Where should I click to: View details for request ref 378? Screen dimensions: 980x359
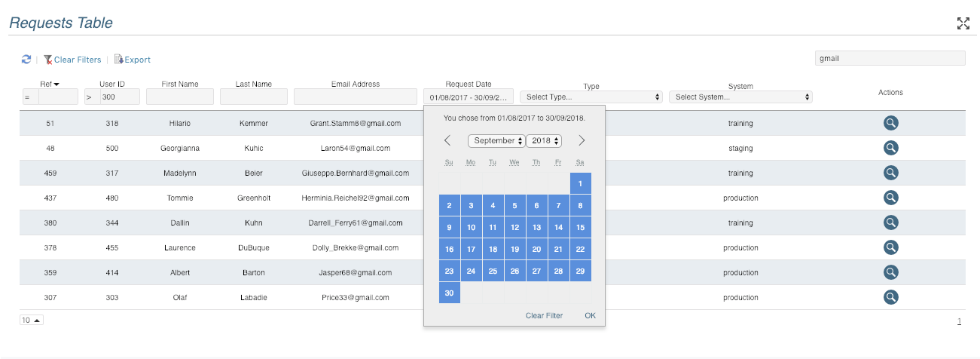pyautogui.click(x=890, y=247)
